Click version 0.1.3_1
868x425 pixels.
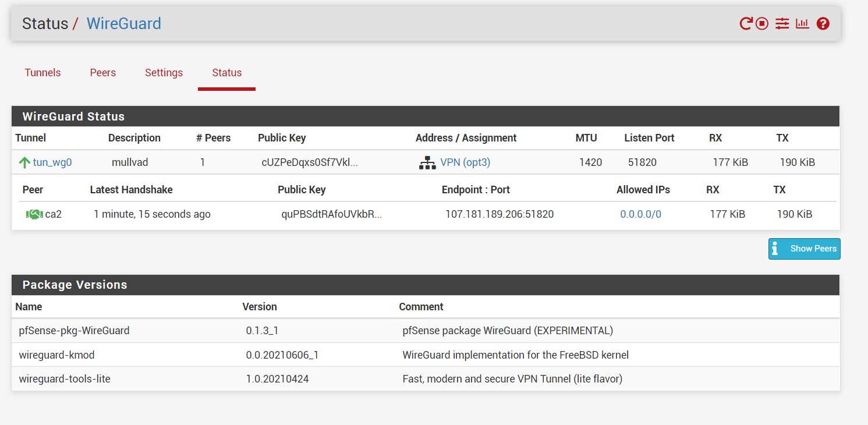tap(262, 331)
